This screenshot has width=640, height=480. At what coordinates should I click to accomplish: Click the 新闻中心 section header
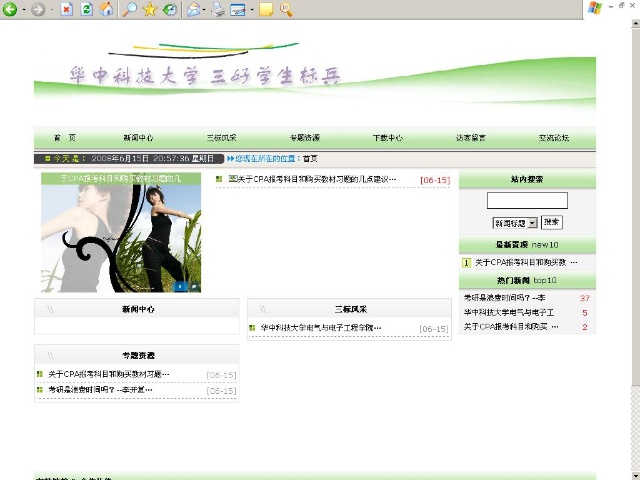[x=138, y=309]
